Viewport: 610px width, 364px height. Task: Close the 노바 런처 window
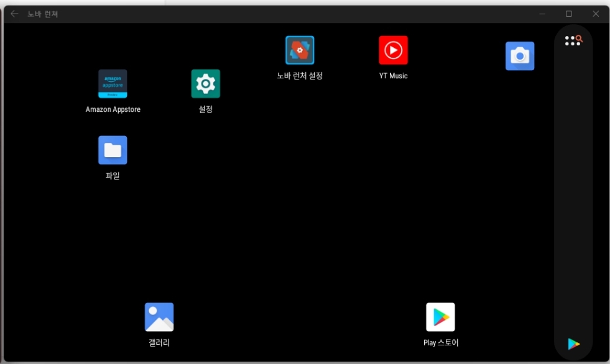pyautogui.click(x=596, y=14)
